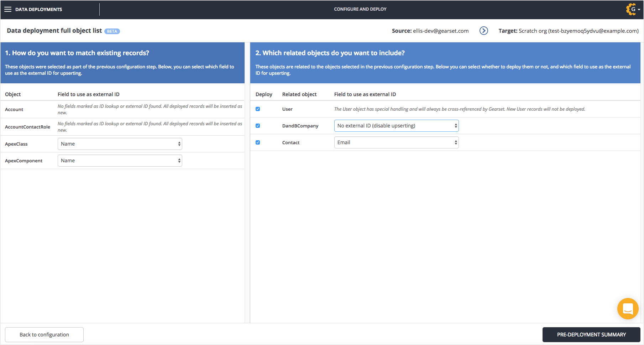Screen dimensions: 644x345
Task: Open the support chat bubble
Action: [x=628, y=309]
